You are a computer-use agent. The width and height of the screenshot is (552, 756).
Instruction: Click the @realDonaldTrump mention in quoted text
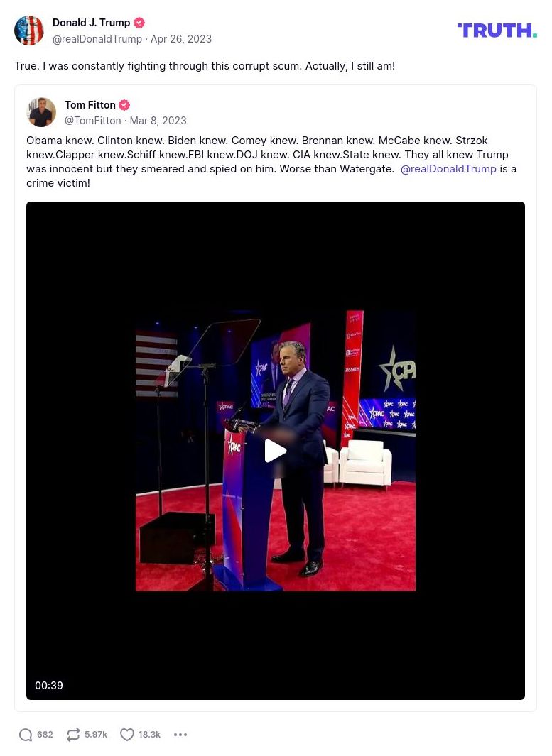click(448, 169)
